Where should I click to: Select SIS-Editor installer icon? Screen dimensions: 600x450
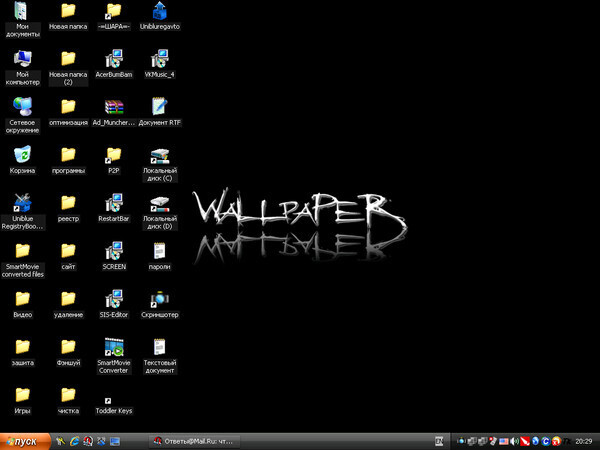(114, 304)
